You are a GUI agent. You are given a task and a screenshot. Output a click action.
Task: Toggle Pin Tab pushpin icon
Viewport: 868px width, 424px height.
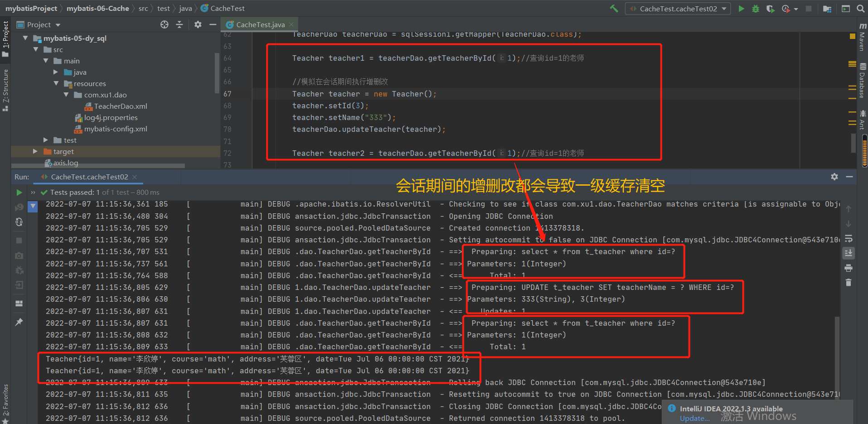[19, 322]
